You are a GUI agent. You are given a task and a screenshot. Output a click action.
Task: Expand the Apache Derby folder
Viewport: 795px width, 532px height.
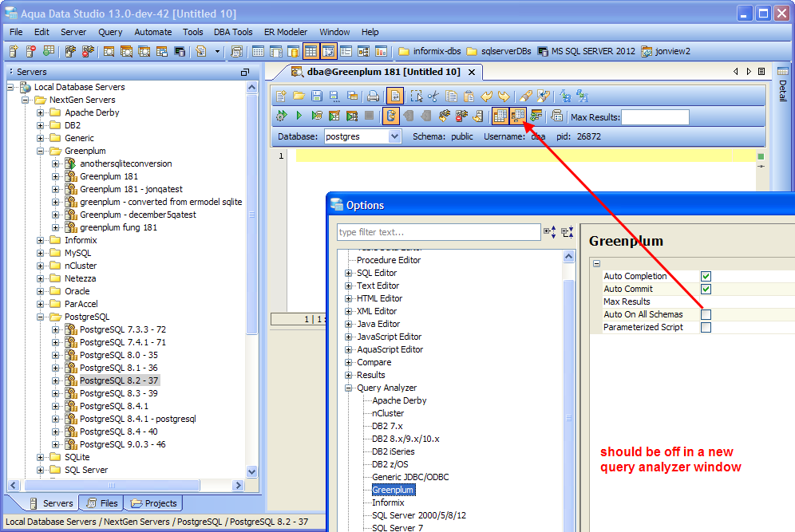[41, 112]
